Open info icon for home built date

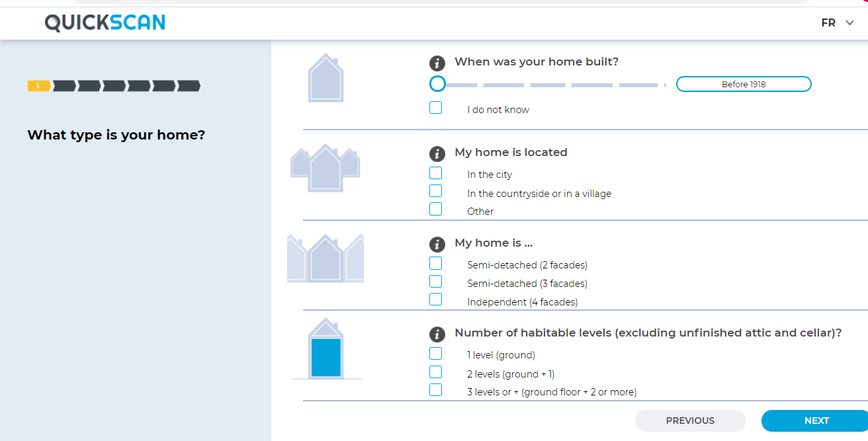tap(437, 63)
